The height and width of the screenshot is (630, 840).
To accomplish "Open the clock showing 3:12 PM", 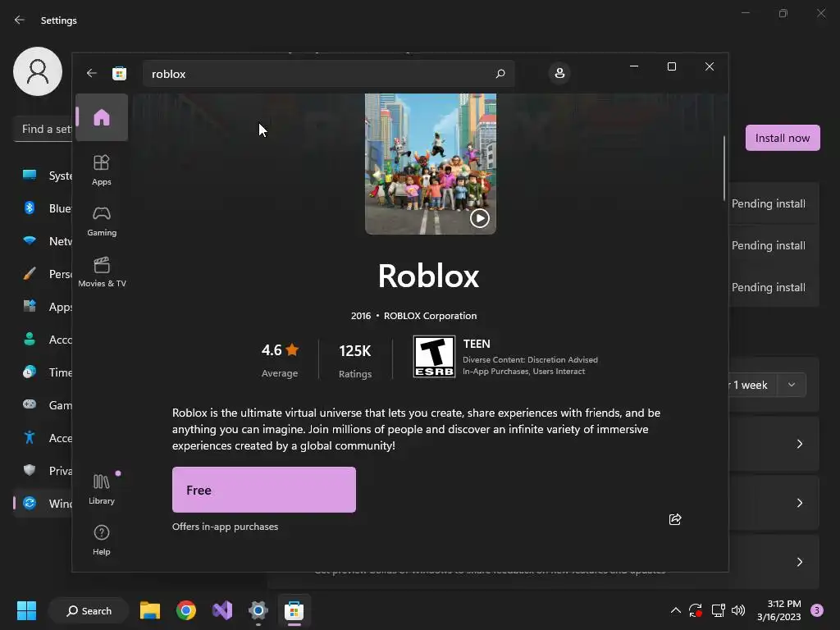I will pyautogui.click(x=779, y=610).
